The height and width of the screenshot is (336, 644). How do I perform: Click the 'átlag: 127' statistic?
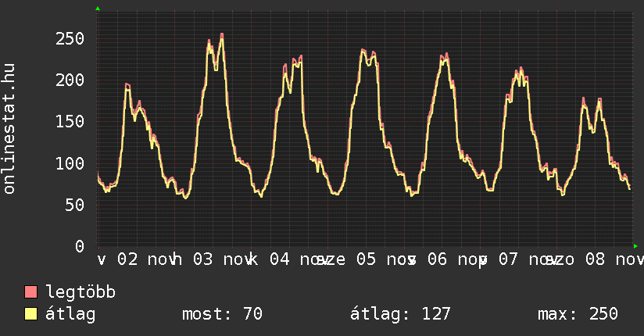click(x=401, y=314)
